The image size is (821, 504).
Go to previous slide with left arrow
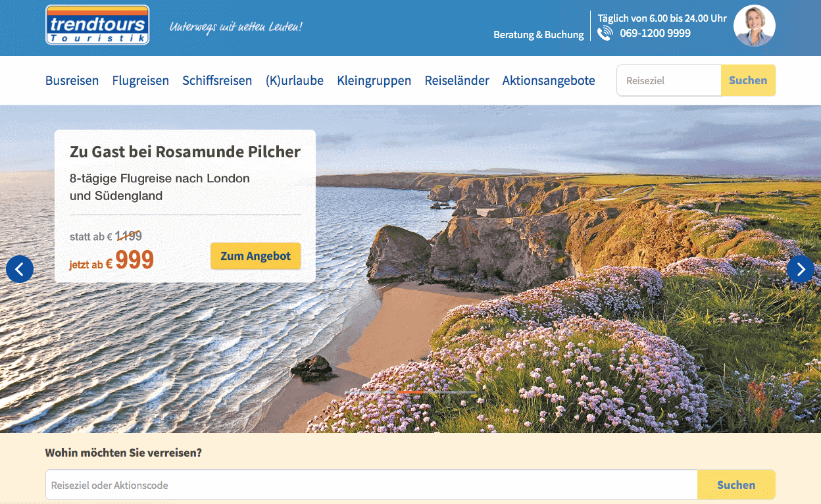[20, 269]
